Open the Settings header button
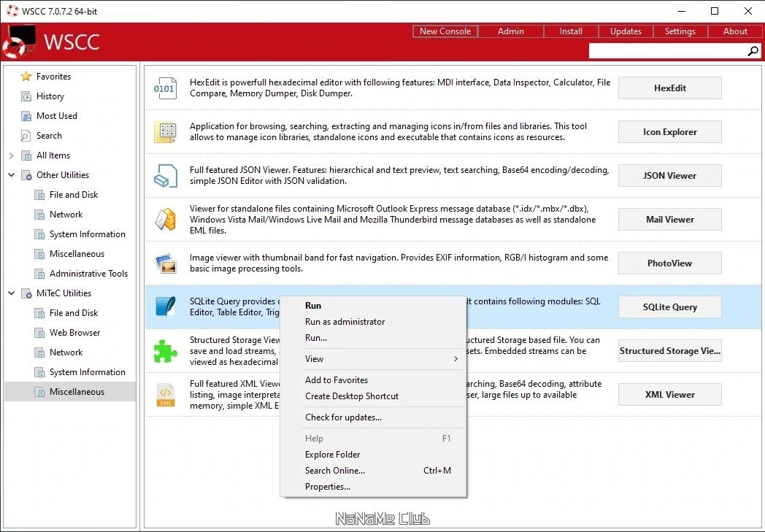Screen dimensions: 765x532 pos(680,31)
